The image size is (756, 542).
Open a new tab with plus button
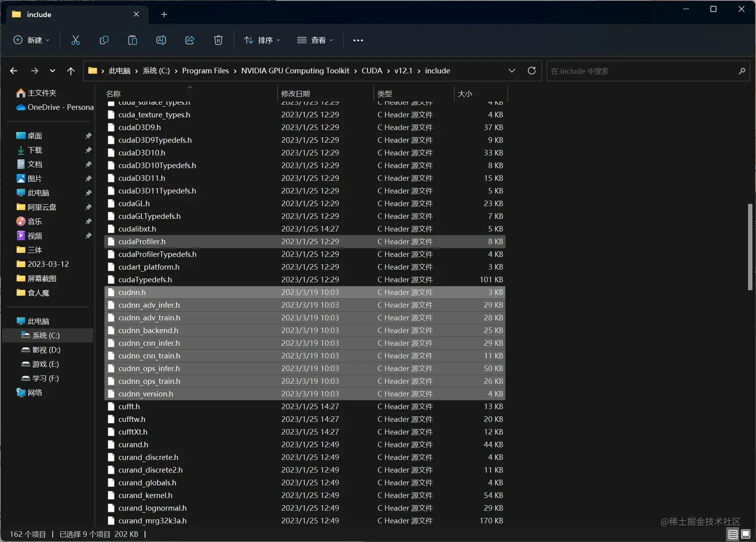[164, 15]
